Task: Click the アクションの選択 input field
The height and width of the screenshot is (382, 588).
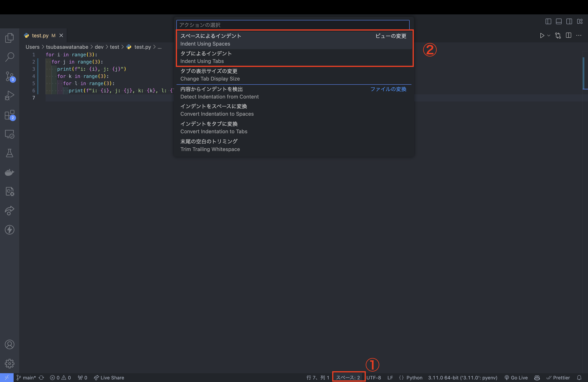Action: click(x=293, y=25)
